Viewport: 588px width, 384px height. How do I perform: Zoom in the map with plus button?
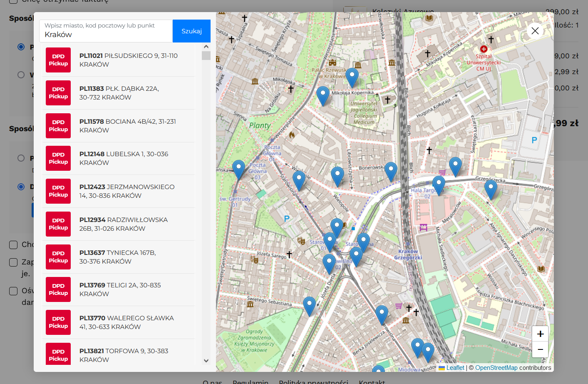[540, 334]
